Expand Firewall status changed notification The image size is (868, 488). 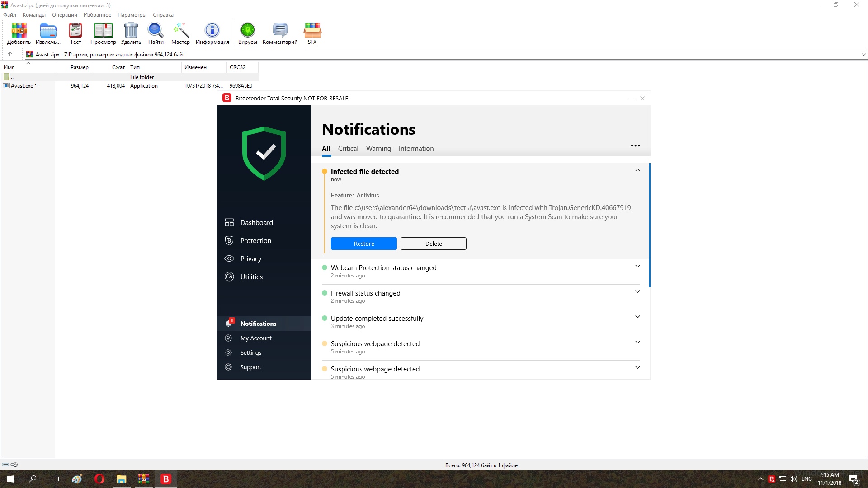(637, 291)
